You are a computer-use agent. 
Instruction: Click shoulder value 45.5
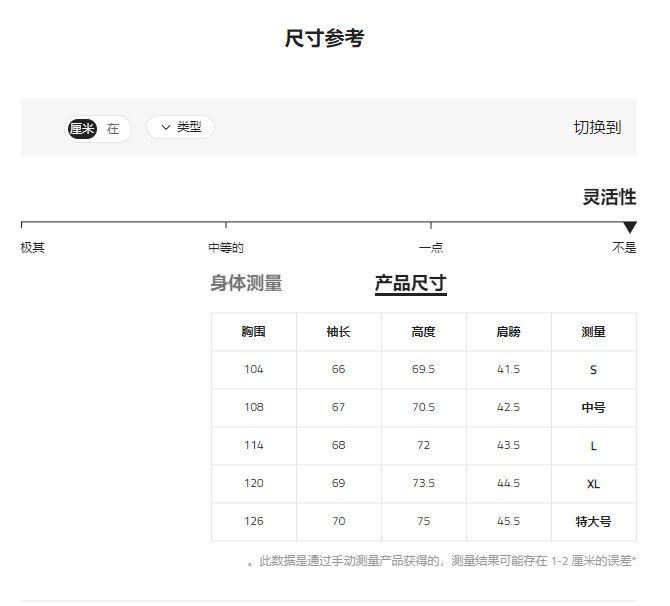[508, 521]
